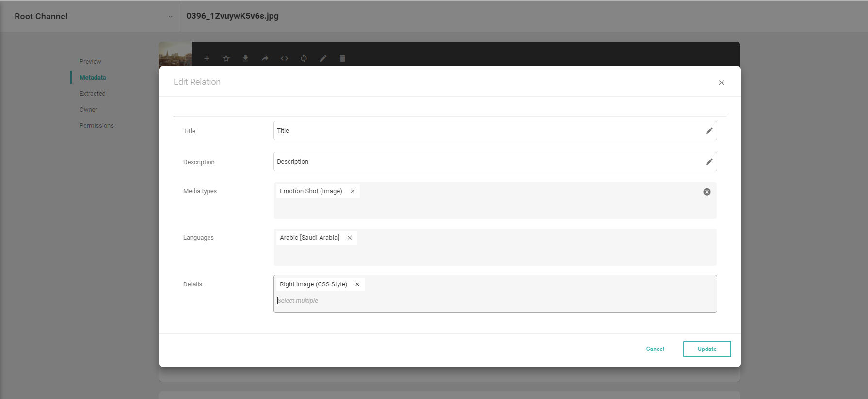The height and width of the screenshot is (399, 868).
Task: Open the Permissions section
Action: [96, 126]
